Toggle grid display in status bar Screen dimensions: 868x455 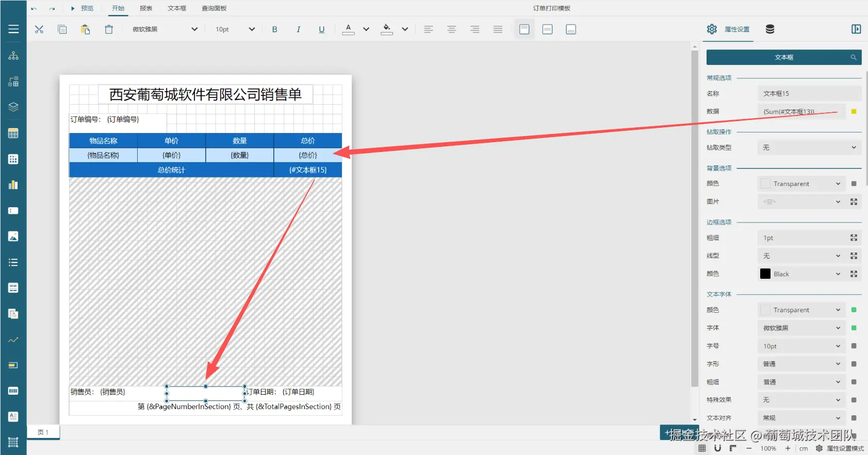click(702, 448)
